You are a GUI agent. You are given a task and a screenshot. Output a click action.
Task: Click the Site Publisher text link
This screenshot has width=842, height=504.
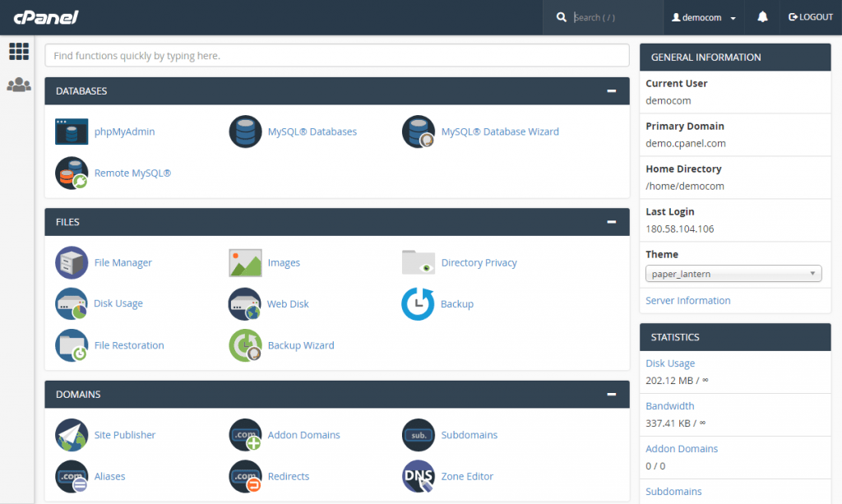125,435
